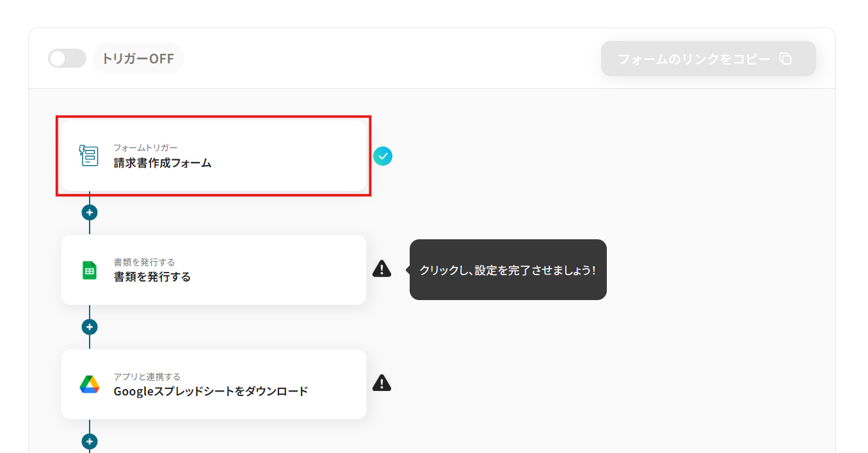Click the Google Drive icon

(90, 385)
